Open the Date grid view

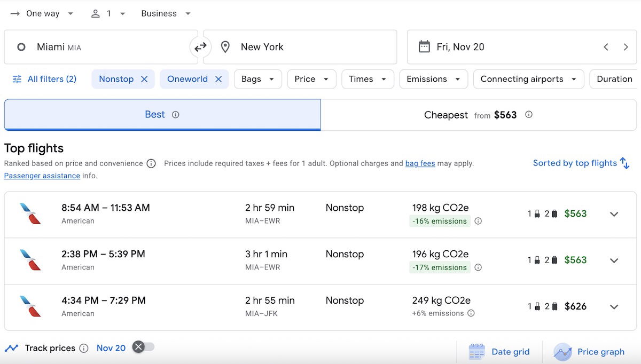499,352
